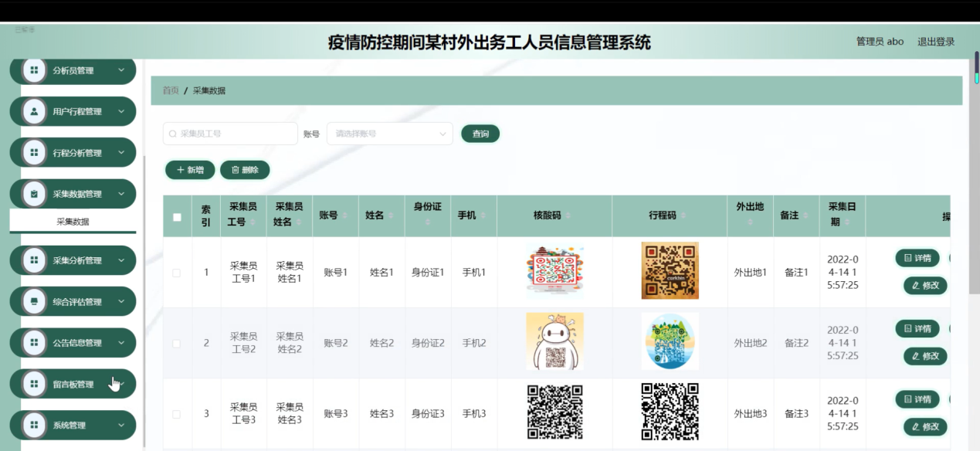This screenshot has width=980, height=451.
Task: Select the 采集数据 submenu item
Action: pyautogui.click(x=73, y=222)
